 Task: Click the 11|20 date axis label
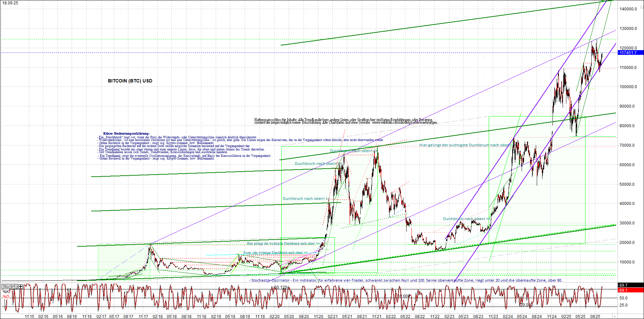[x=319, y=317]
